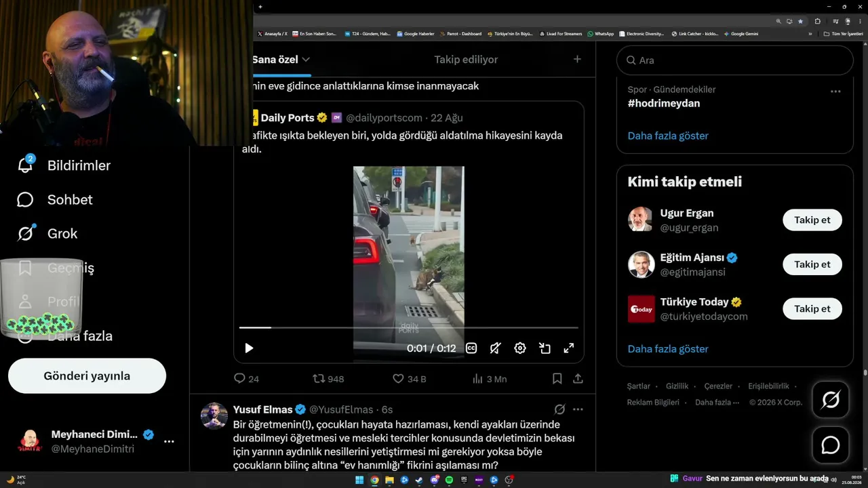Open the Daily Ports account name

click(x=288, y=118)
